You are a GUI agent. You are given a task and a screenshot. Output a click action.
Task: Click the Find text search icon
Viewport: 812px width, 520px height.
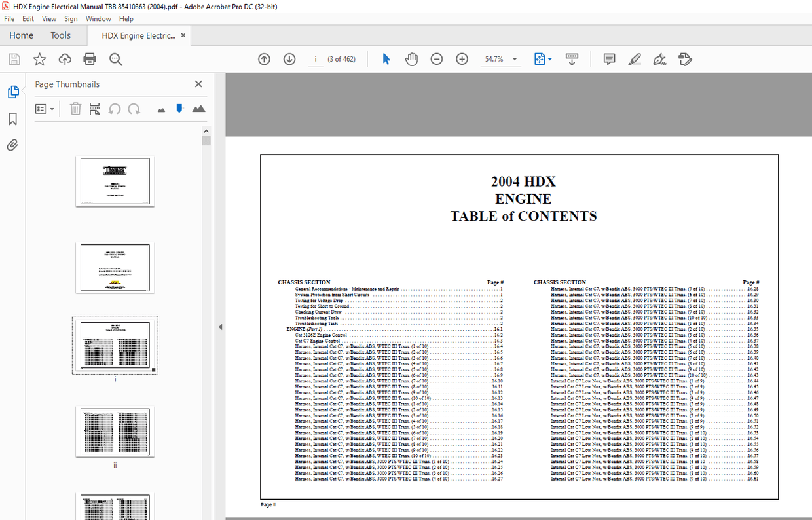115,59
